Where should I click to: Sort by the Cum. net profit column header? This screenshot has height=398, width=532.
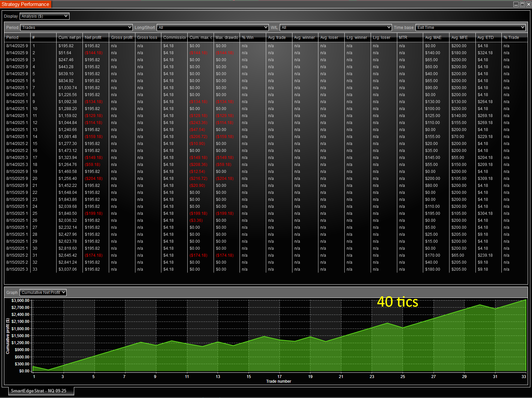click(69, 38)
